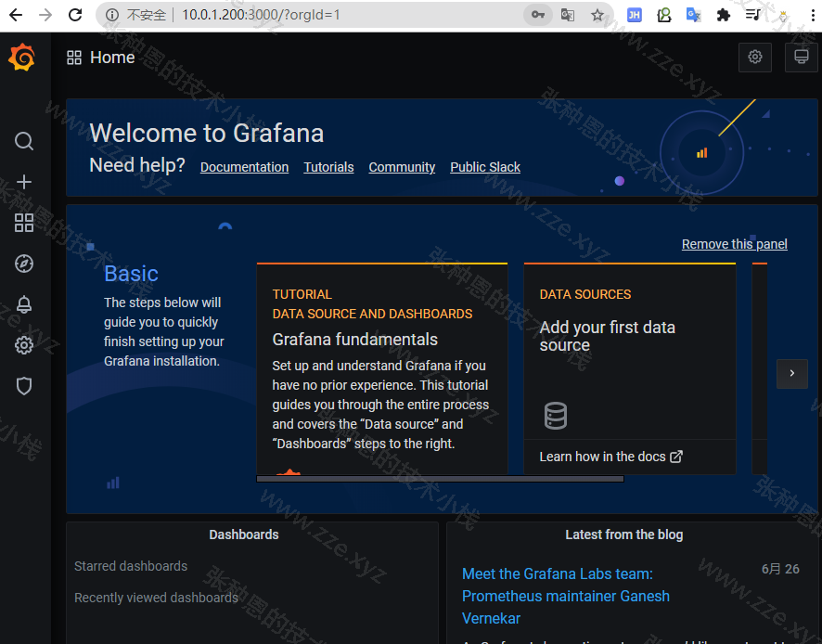The height and width of the screenshot is (644, 822).
Task: Click the Basic heading text
Action: (x=131, y=273)
